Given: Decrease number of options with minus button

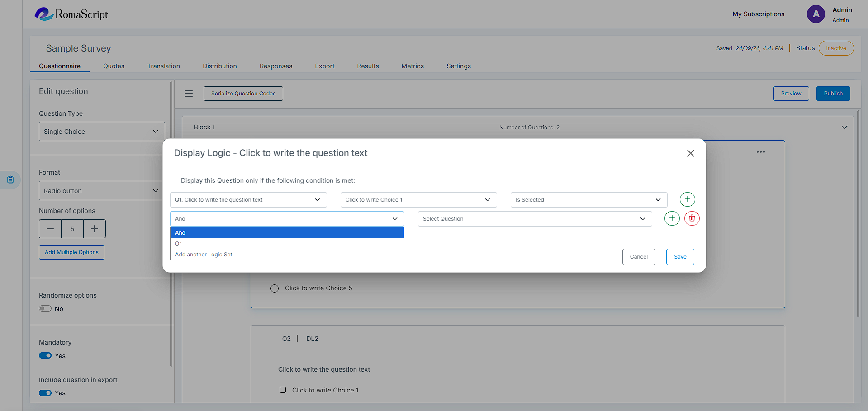Looking at the screenshot, I should point(50,229).
